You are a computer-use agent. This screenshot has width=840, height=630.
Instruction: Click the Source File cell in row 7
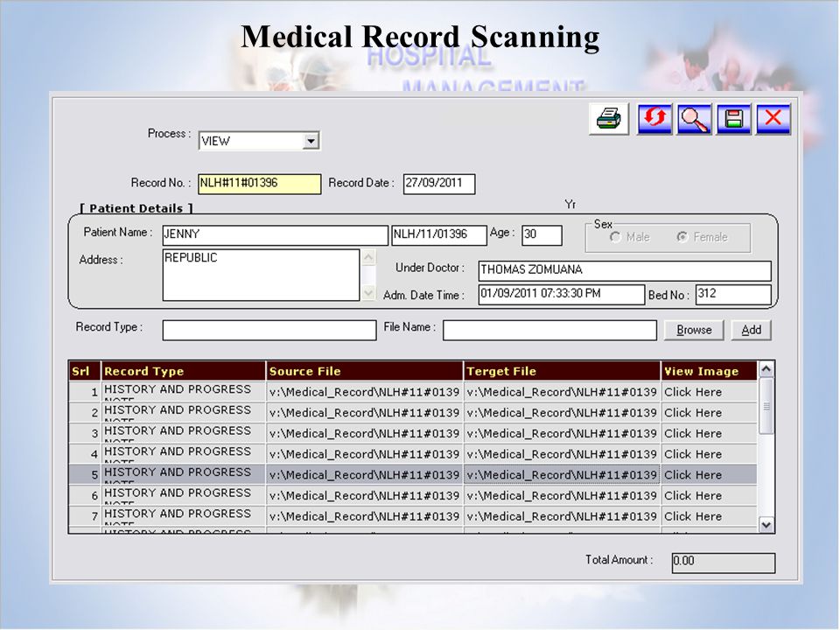[364, 516]
